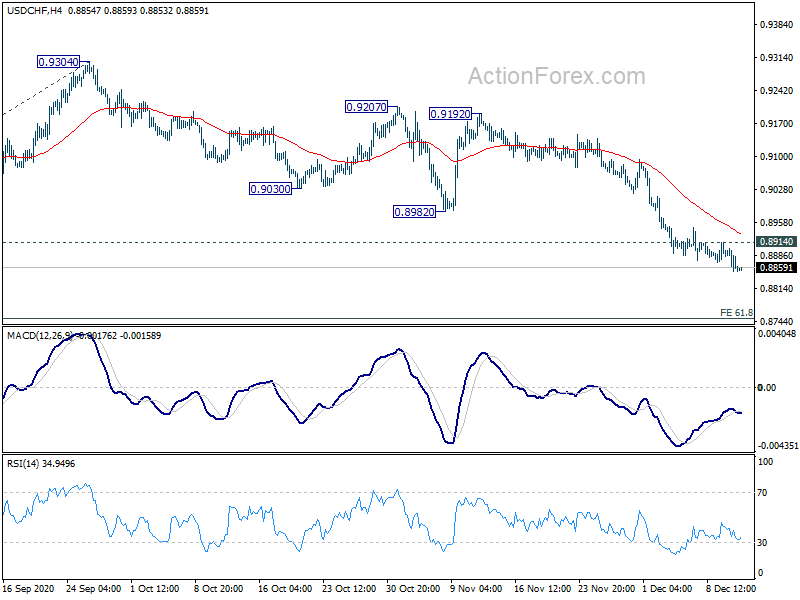
Task: Click the USDCHF,H4 chart title
Action: (x=35, y=10)
